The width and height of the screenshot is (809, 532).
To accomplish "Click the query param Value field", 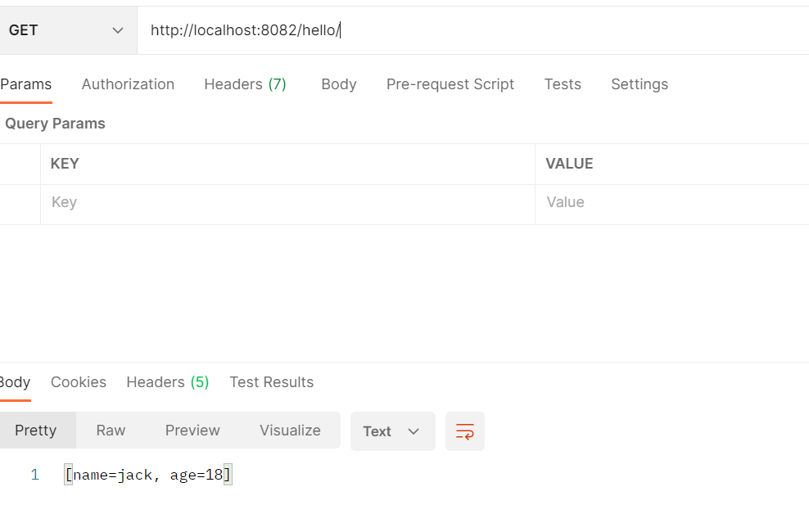I will point(671,202).
